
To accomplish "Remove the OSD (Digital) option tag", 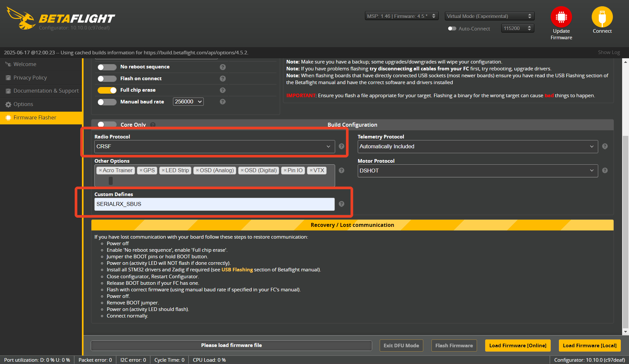I will [242, 170].
